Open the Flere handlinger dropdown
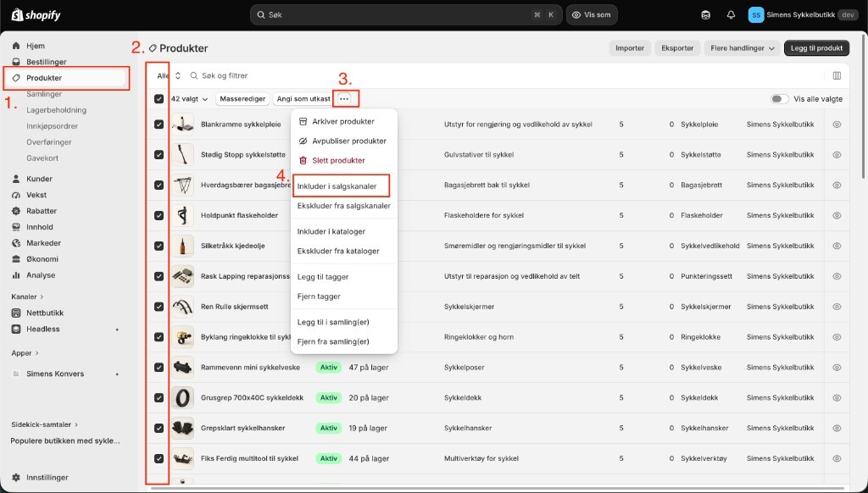Image resolution: width=868 pixels, height=493 pixels. (x=743, y=48)
